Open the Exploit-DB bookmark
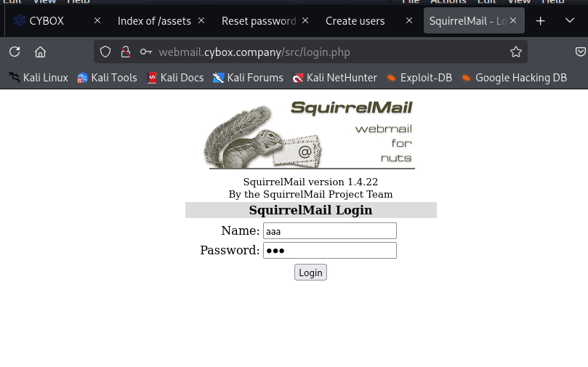Viewport: 588px width, 367px height. point(419,78)
